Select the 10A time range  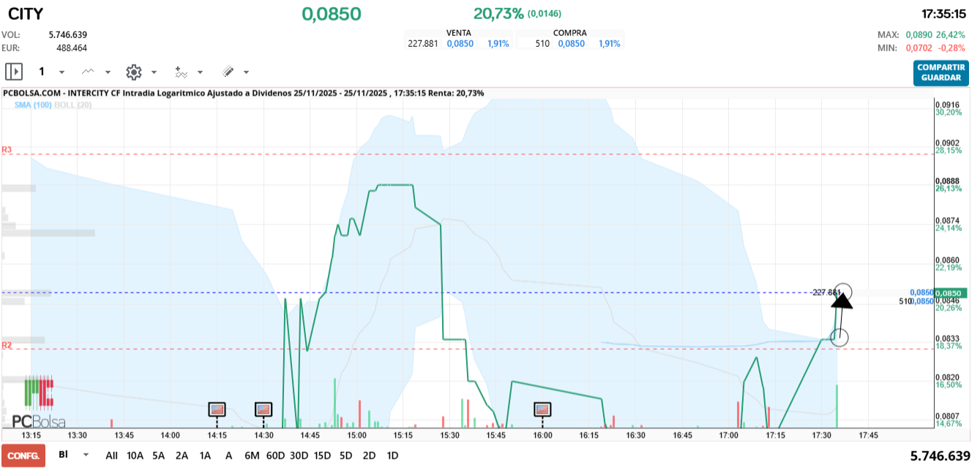[135, 456]
